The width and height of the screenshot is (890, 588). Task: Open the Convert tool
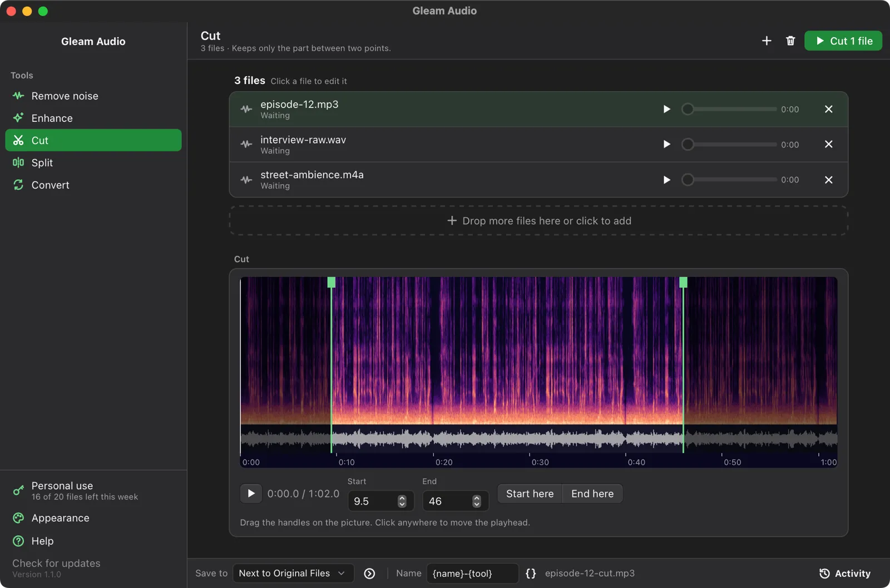(93, 185)
